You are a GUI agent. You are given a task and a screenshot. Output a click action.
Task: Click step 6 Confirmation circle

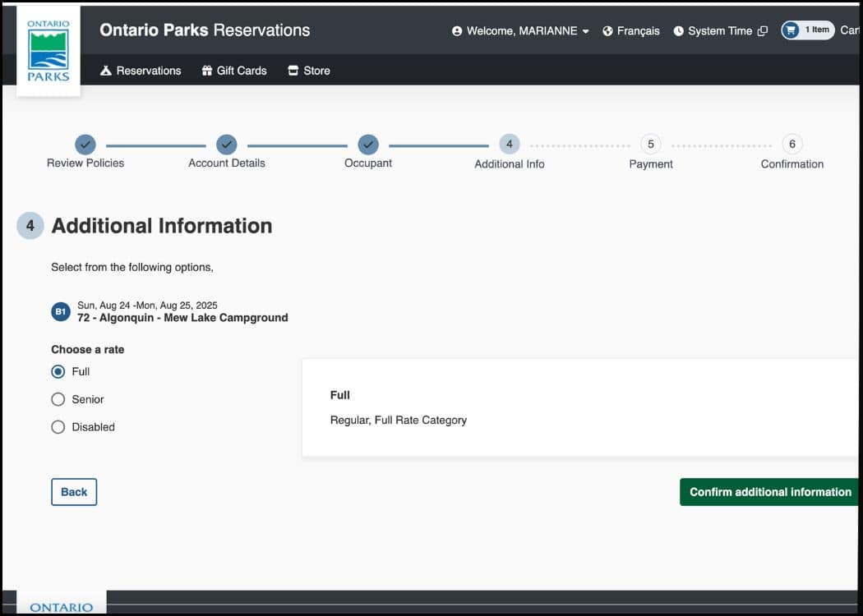coord(792,144)
